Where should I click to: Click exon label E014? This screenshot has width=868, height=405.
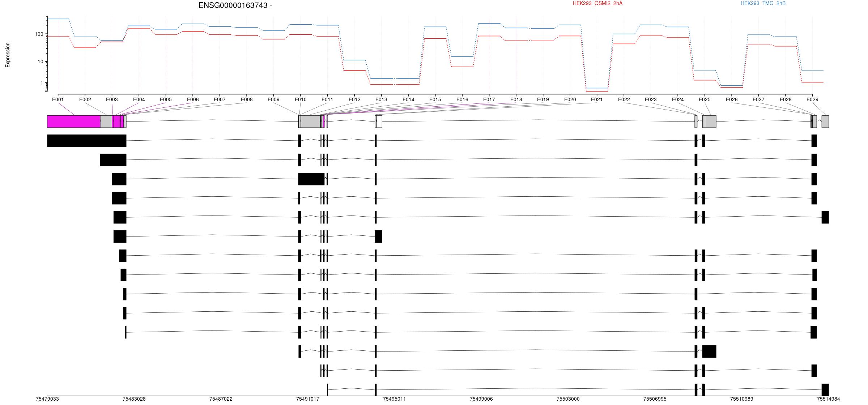408,99
